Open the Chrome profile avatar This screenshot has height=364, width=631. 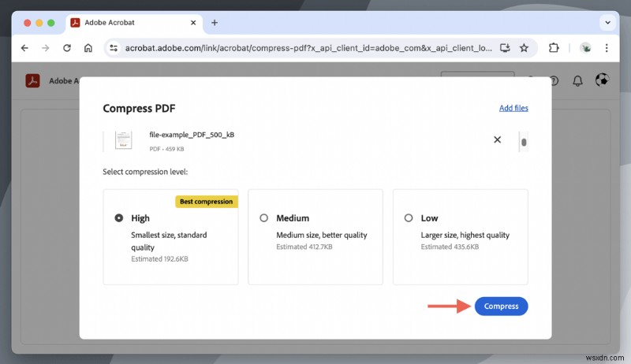point(585,48)
